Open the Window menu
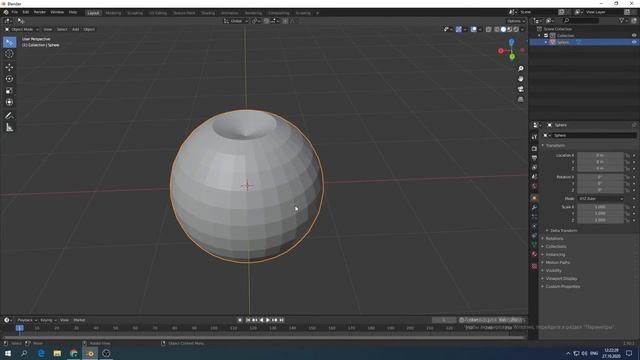Image resolution: width=640 pixels, height=360 pixels. (57, 12)
